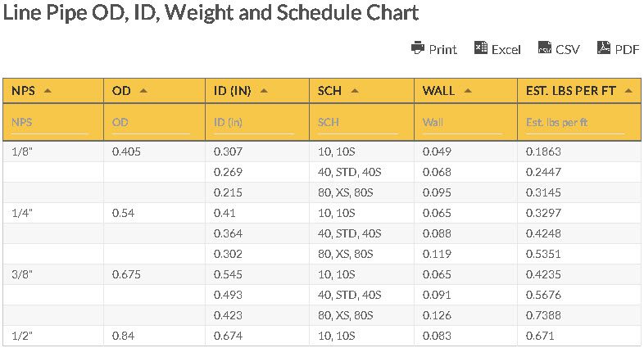This screenshot has height=348, width=644.
Task: Sort by ID (IN) column arrow
Action: [264, 91]
